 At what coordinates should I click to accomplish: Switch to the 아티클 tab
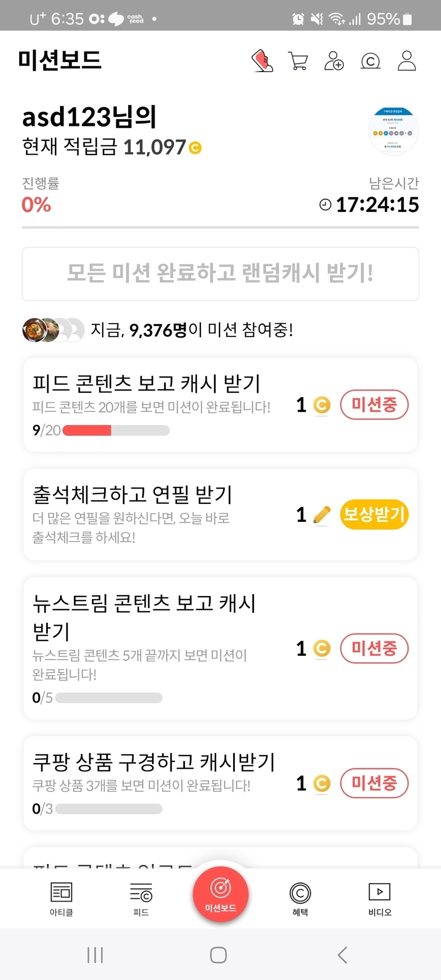tap(61, 899)
